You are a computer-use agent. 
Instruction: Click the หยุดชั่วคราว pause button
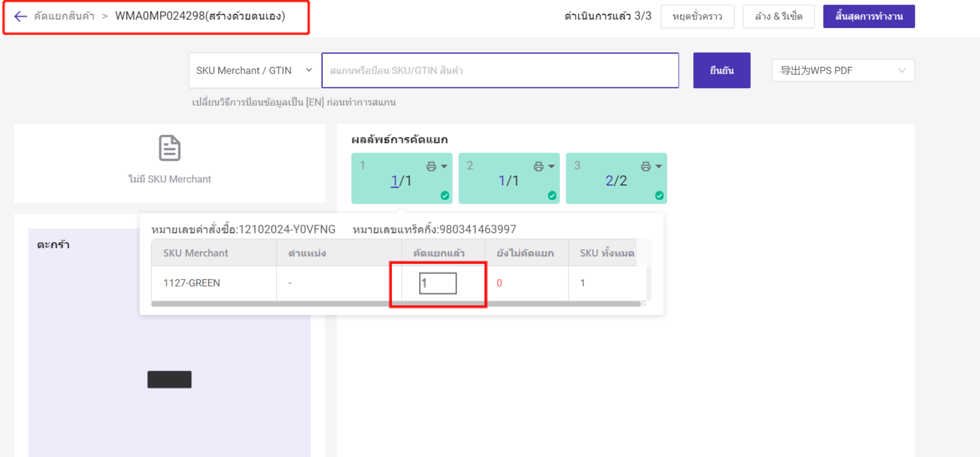click(x=697, y=16)
